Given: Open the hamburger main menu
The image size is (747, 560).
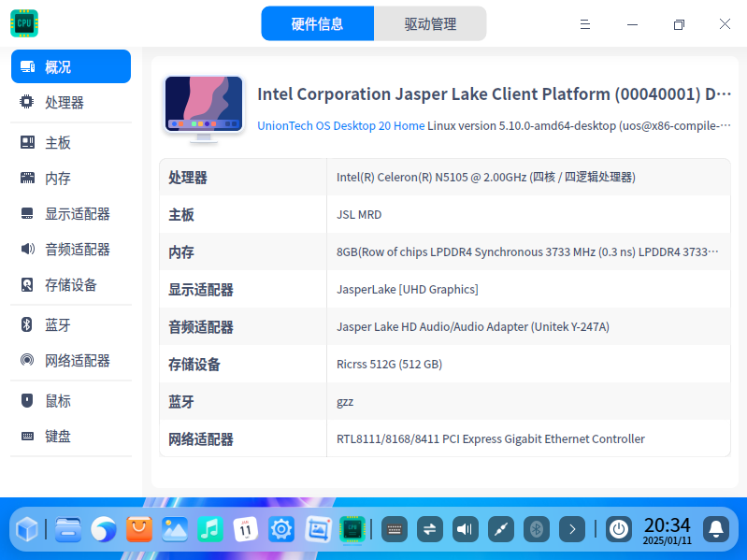Looking at the screenshot, I should (585, 24).
